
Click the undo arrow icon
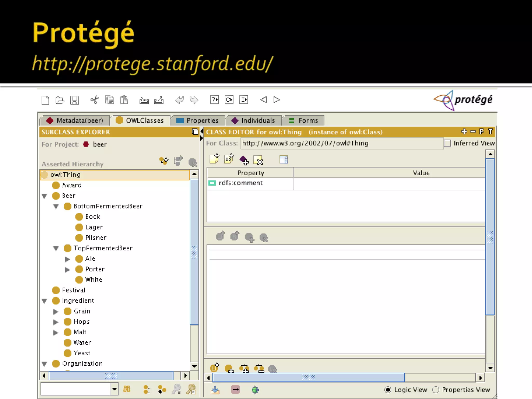click(179, 100)
